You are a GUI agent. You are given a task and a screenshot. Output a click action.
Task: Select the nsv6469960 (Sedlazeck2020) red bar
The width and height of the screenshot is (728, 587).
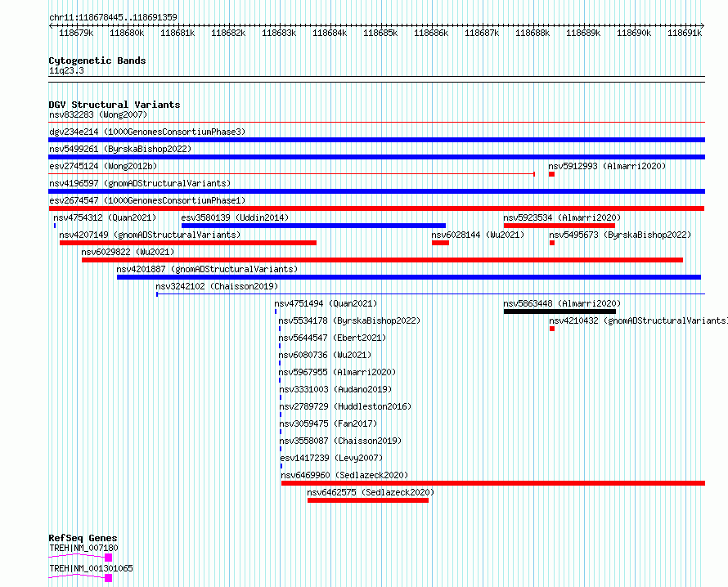tap(493, 483)
